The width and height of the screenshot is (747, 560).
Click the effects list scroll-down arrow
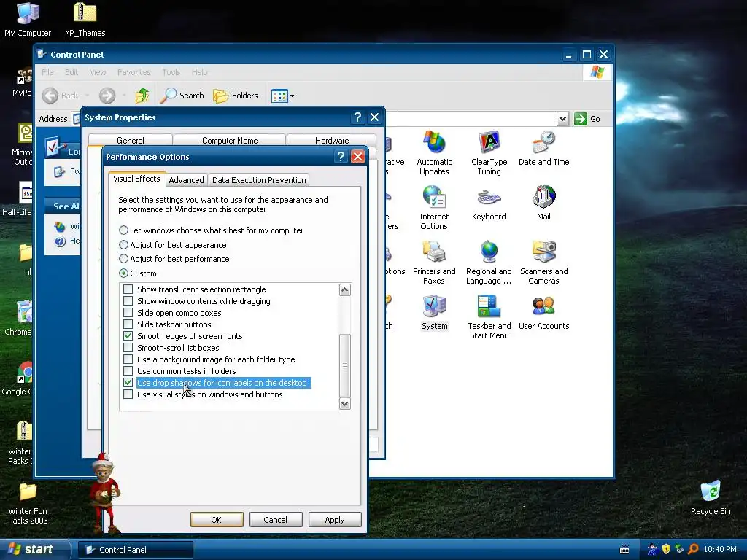point(345,404)
